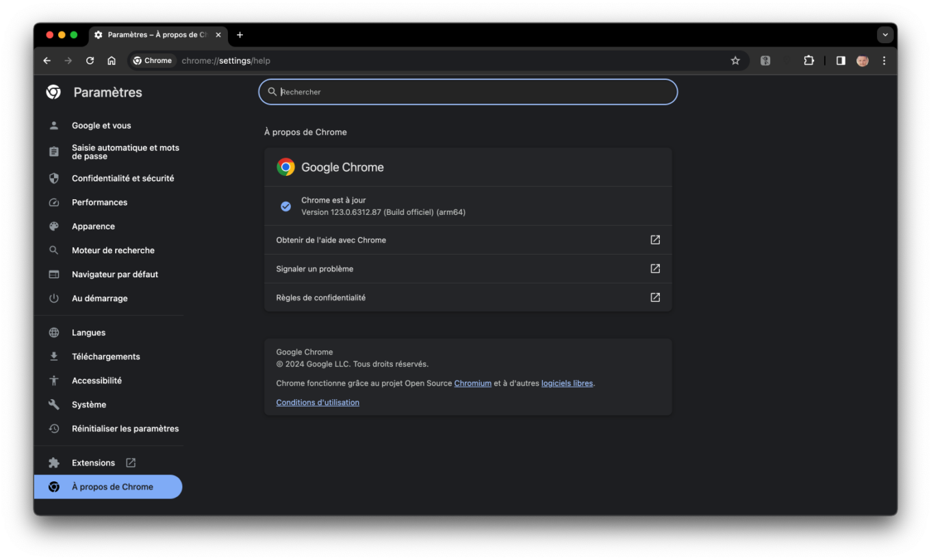Open Moteur de recherche settings
The image size is (931, 560).
110,250
